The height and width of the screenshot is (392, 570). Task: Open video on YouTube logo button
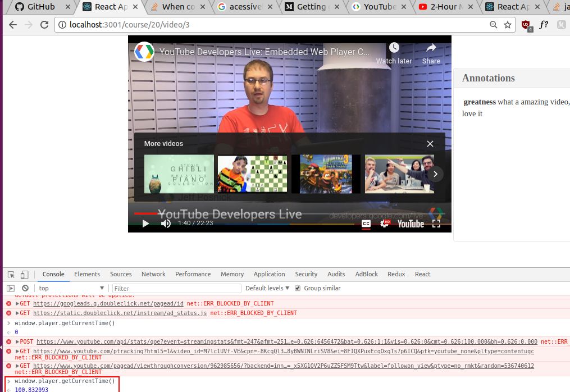point(411,224)
